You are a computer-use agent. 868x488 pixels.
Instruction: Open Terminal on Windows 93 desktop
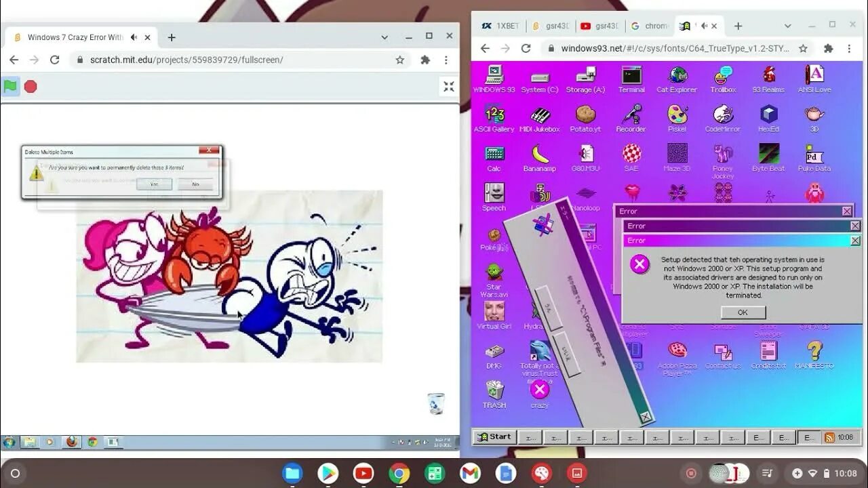point(631,79)
